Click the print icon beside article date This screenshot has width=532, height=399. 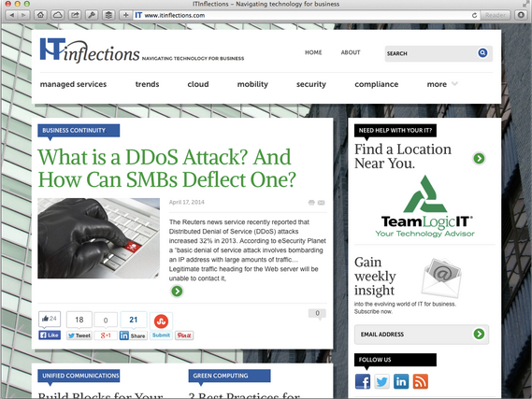(x=311, y=203)
